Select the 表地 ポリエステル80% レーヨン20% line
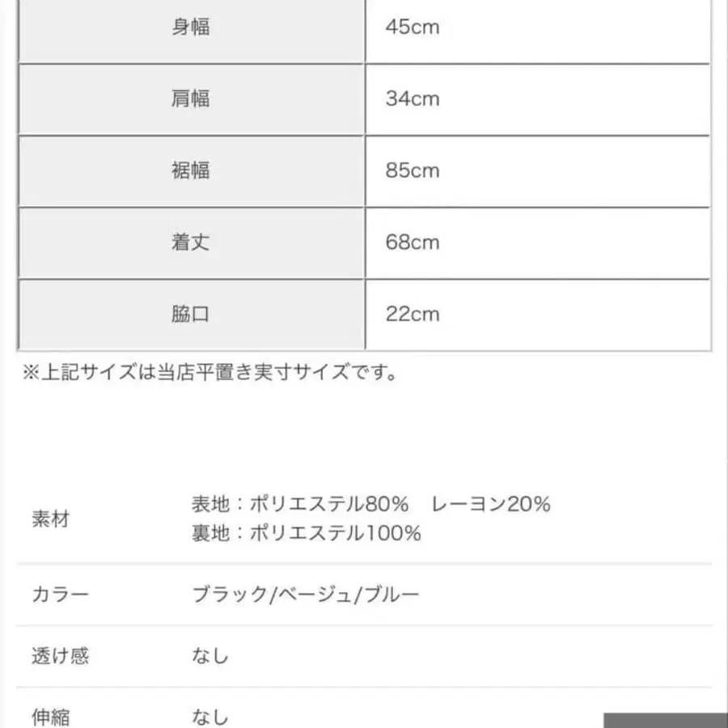 click(370, 504)
